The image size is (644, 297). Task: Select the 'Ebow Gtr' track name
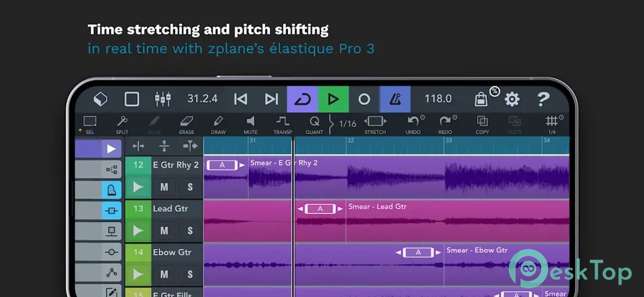coord(172,252)
